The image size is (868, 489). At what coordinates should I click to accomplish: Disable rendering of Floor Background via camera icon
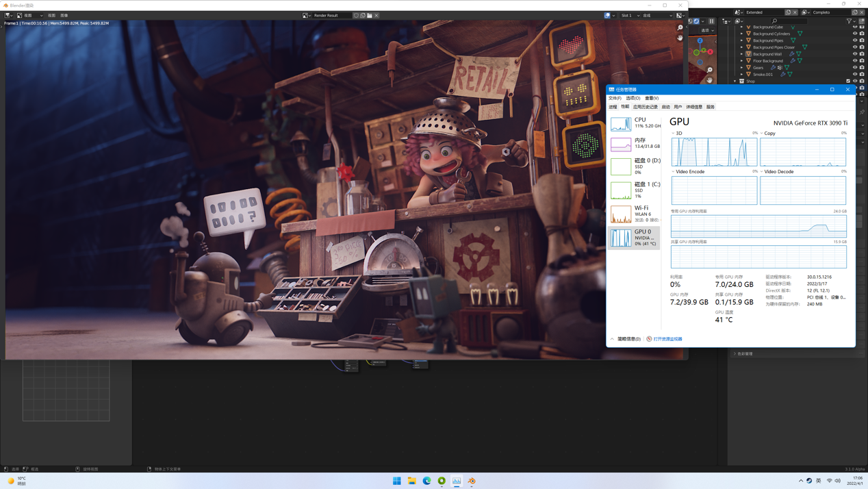point(862,61)
